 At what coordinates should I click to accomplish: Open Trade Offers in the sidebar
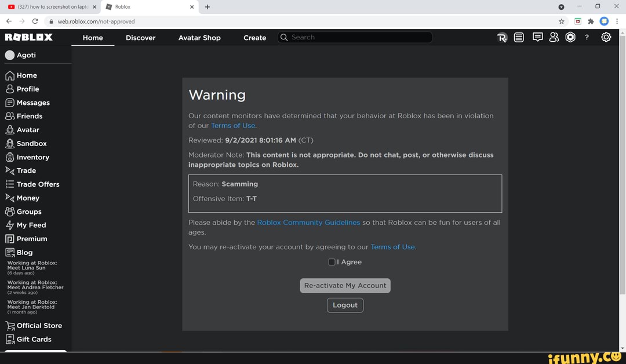coord(38,184)
